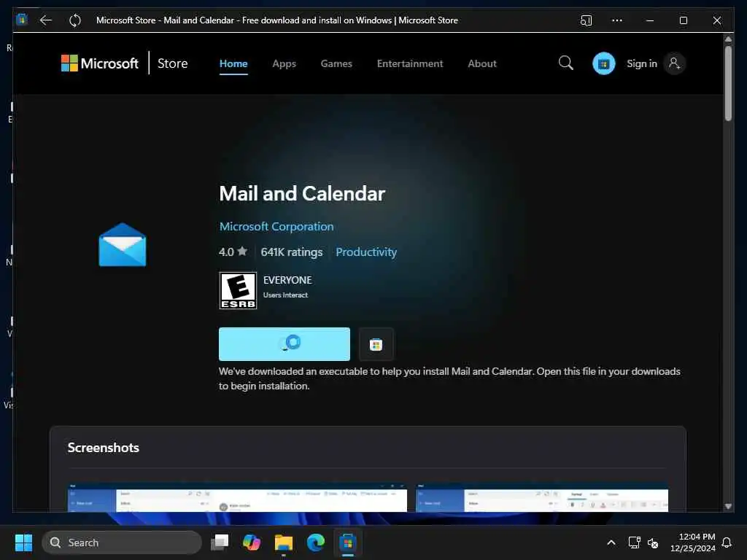Click the Sign in link
This screenshot has width=747, height=560.
[642, 63]
